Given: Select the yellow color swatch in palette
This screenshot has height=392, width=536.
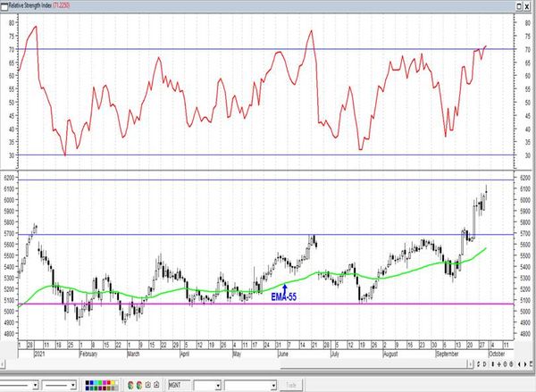Looking at the screenshot, I should pyautogui.click(x=113, y=382).
